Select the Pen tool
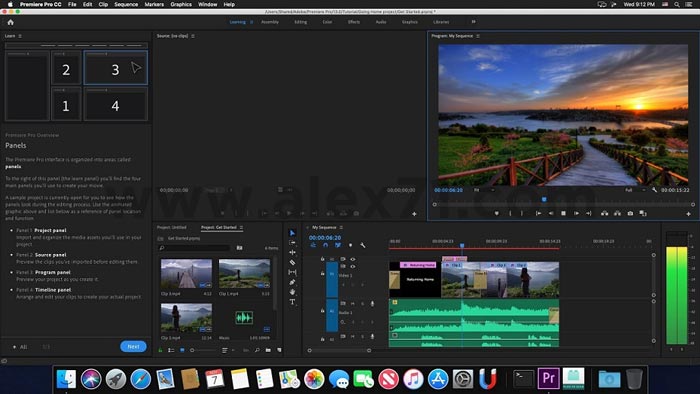Screen dimensions: 700x394 click(292, 282)
